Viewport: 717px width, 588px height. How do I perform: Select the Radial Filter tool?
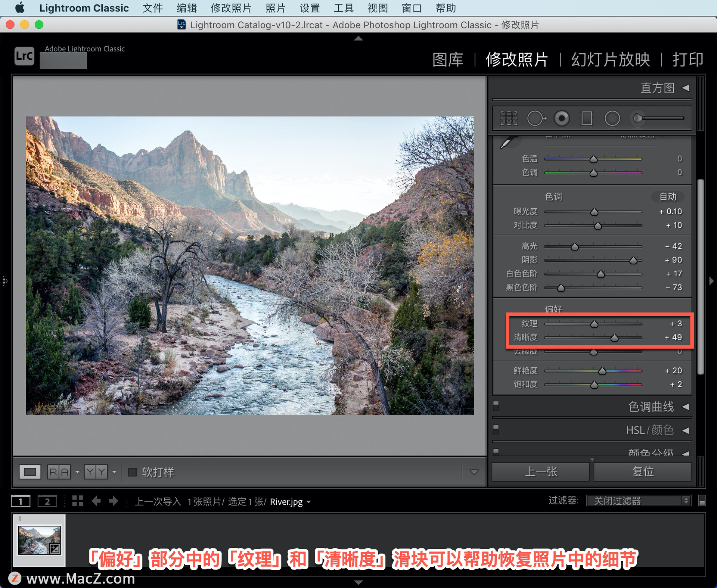click(612, 118)
